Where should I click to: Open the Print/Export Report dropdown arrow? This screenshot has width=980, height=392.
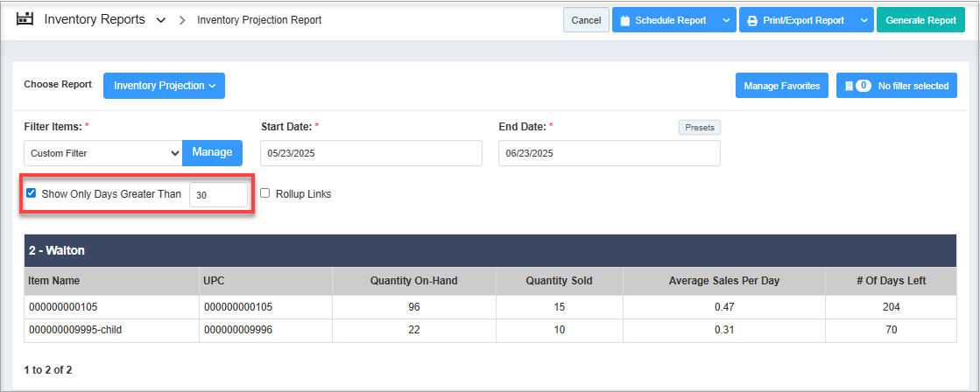864,21
